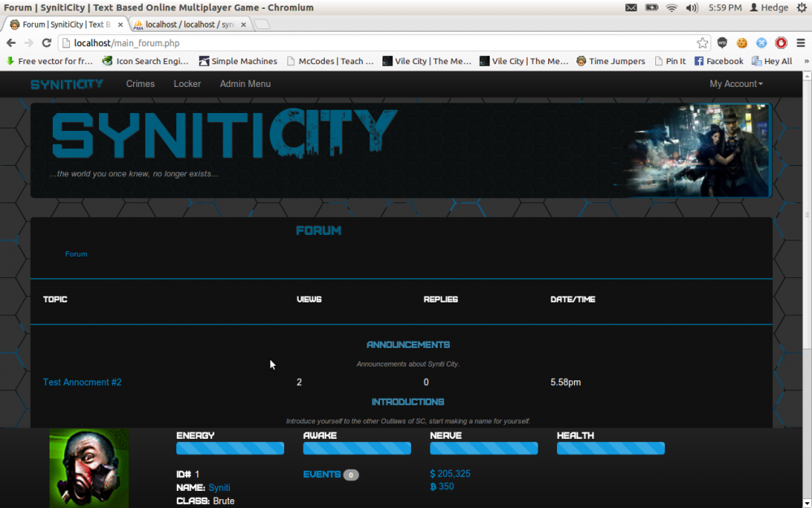Open the Test Annocment #2 topic
The image size is (812, 508).
[x=82, y=382]
